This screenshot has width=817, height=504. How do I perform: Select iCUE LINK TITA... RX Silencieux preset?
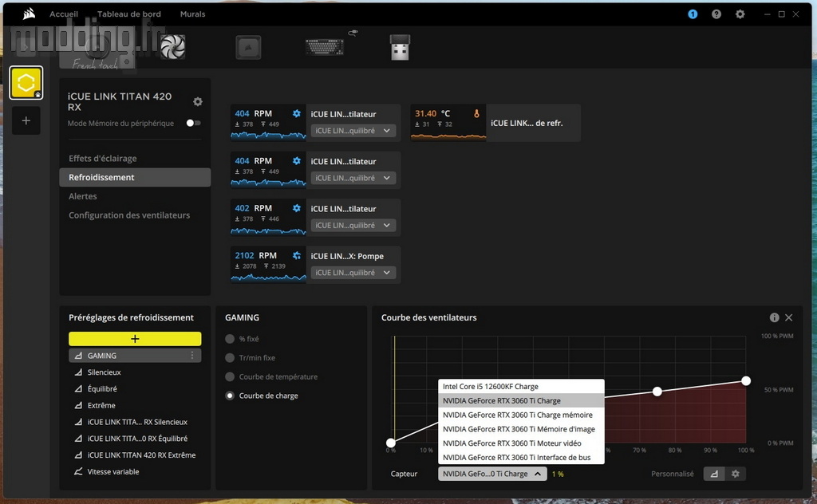(x=135, y=422)
